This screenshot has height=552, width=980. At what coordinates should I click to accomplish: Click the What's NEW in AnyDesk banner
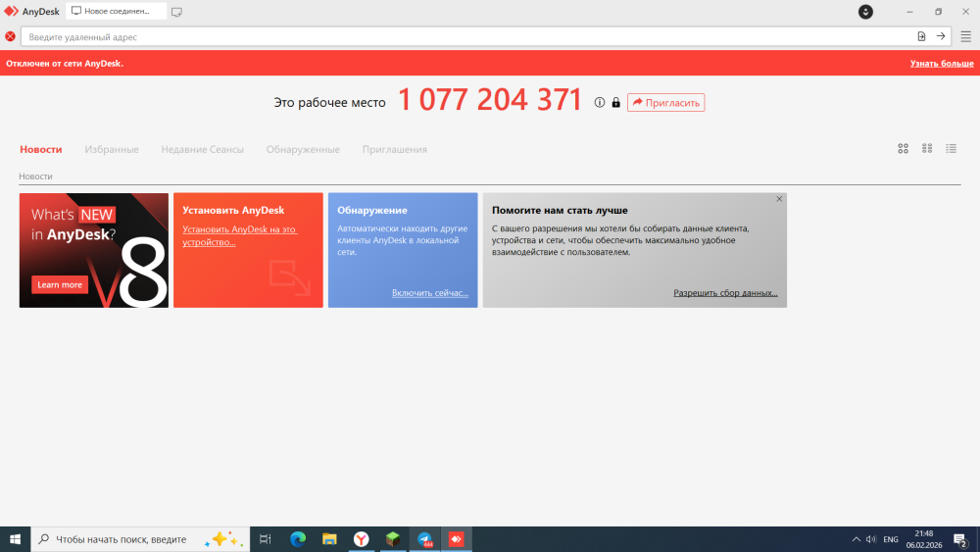click(94, 250)
